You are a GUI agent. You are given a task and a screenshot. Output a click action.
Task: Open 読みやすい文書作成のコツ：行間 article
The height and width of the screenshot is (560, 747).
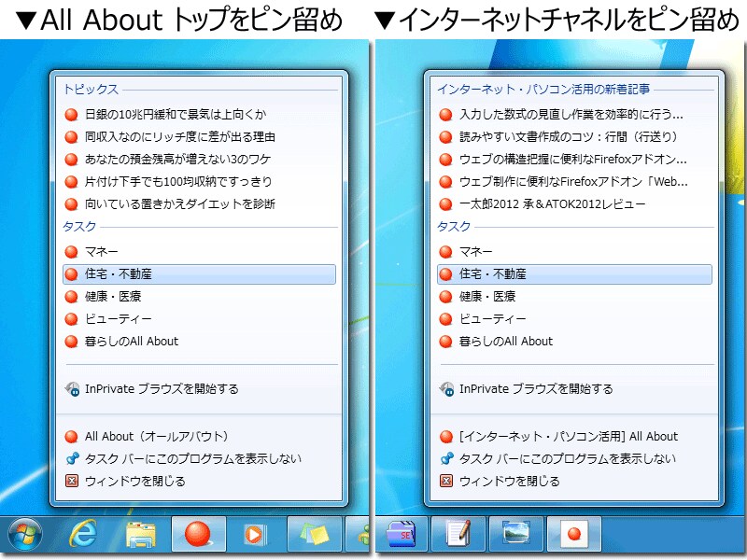pyautogui.click(x=574, y=136)
